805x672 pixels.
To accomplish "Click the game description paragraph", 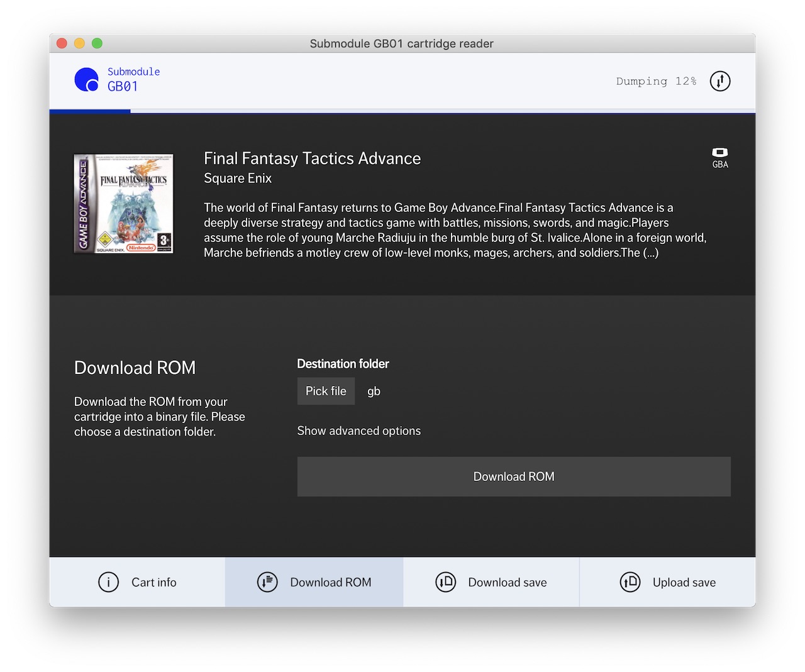I will click(x=455, y=230).
